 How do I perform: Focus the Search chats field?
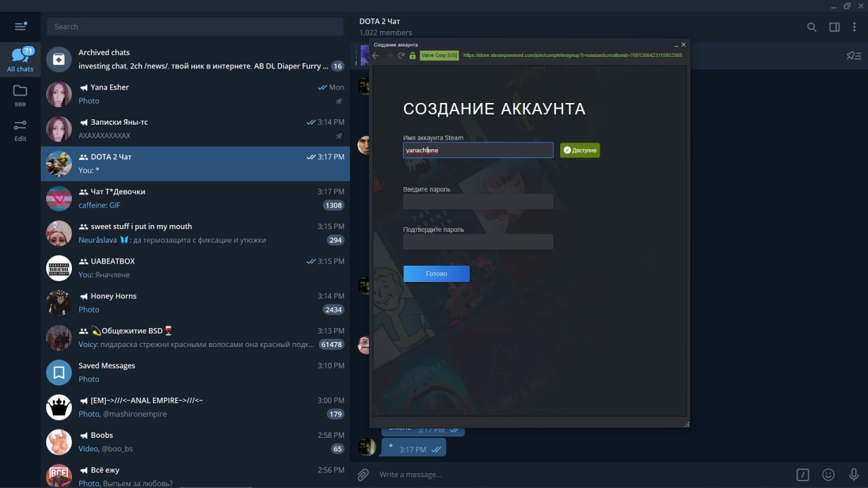tap(195, 26)
